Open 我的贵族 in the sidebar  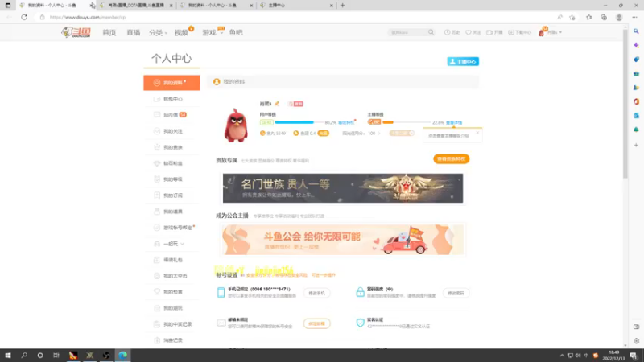(x=171, y=147)
